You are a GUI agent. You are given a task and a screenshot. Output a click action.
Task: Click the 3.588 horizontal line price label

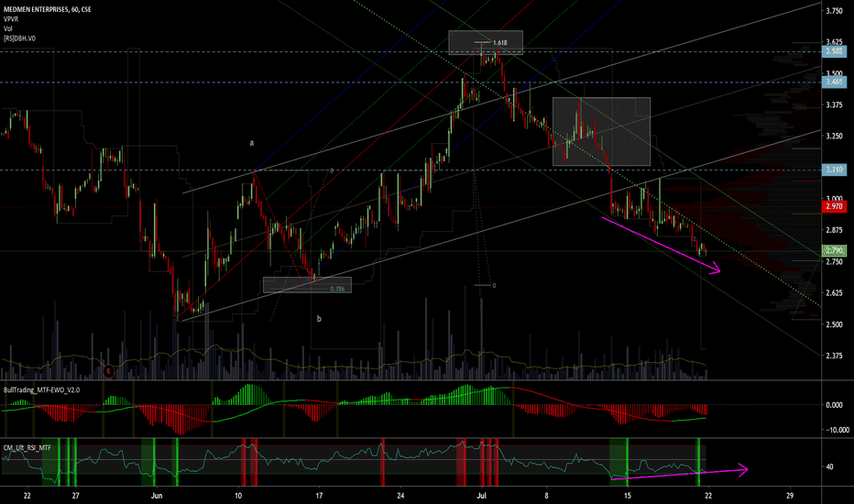834,51
